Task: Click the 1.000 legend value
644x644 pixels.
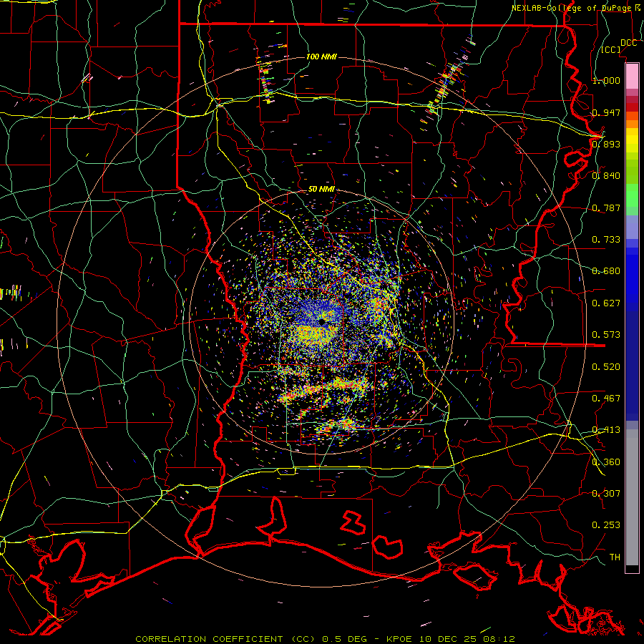Action: coord(606,80)
